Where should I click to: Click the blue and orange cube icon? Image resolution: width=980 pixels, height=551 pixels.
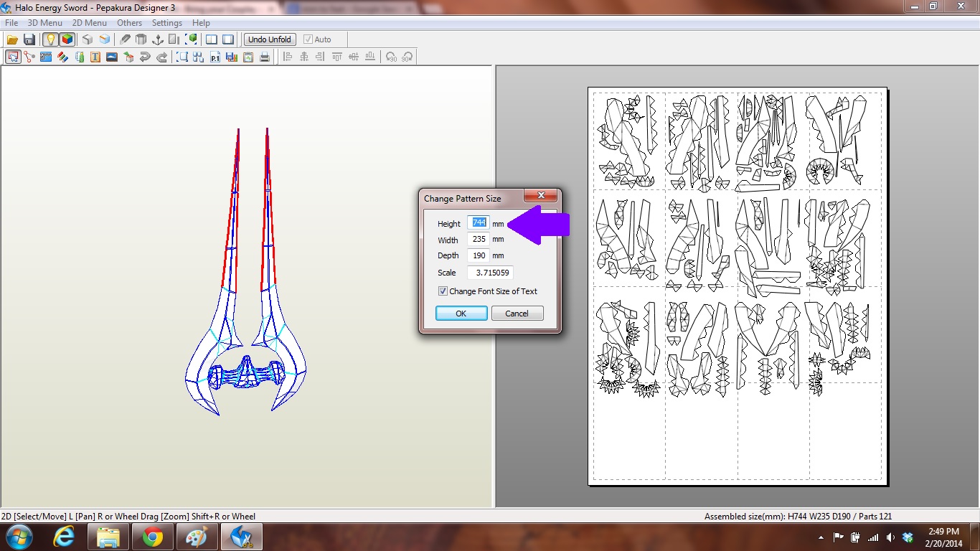[x=105, y=39]
